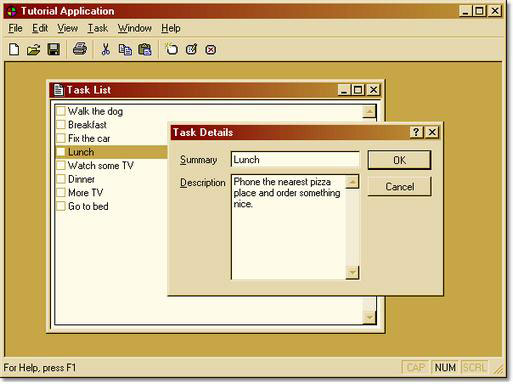Screen dimensions: 513x384
Task: Select the Go to bed task text
Action: click(88, 206)
